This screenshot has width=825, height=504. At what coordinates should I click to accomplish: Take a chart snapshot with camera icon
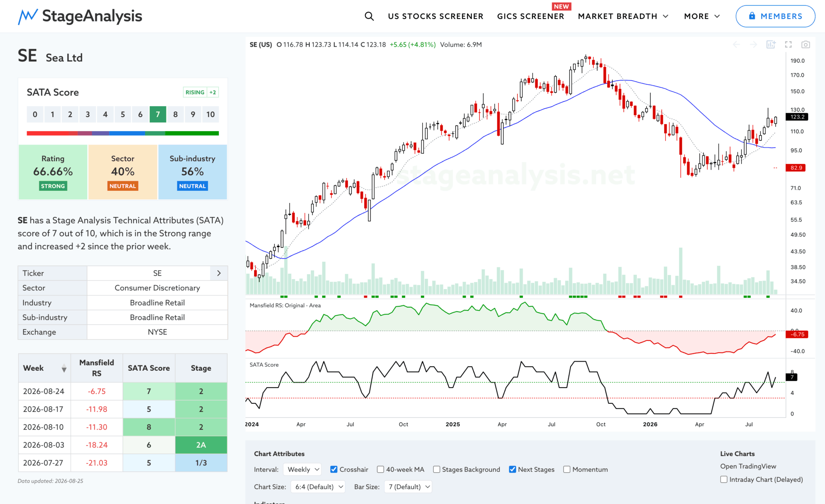pos(805,45)
